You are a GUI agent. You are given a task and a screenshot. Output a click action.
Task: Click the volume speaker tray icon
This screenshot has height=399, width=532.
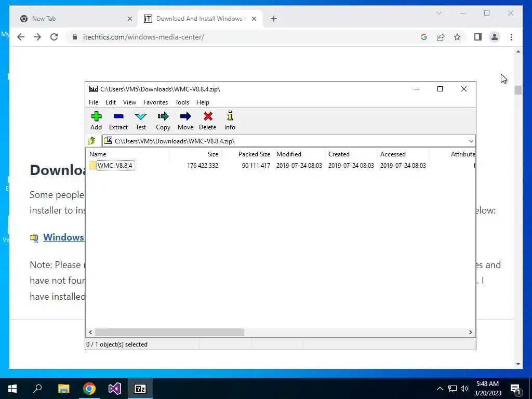(464, 389)
